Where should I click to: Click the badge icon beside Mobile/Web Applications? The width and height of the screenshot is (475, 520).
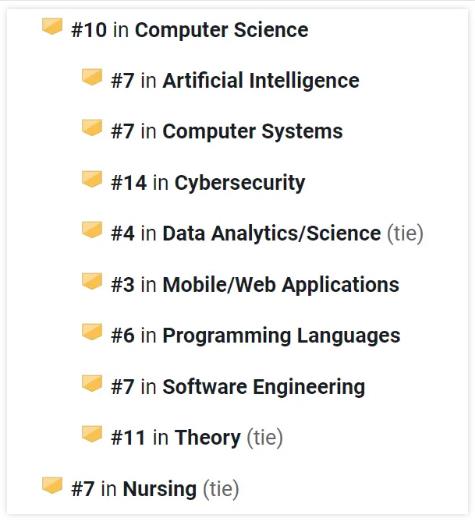coord(92,281)
